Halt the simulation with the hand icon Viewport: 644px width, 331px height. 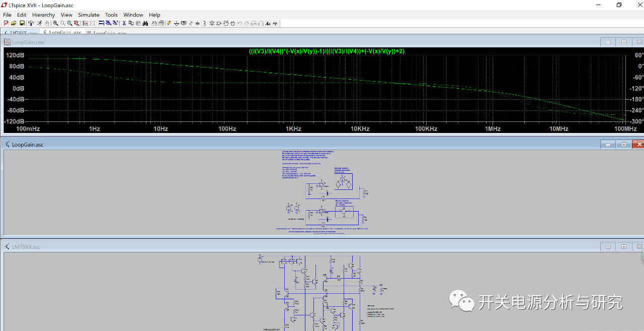tap(46, 23)
